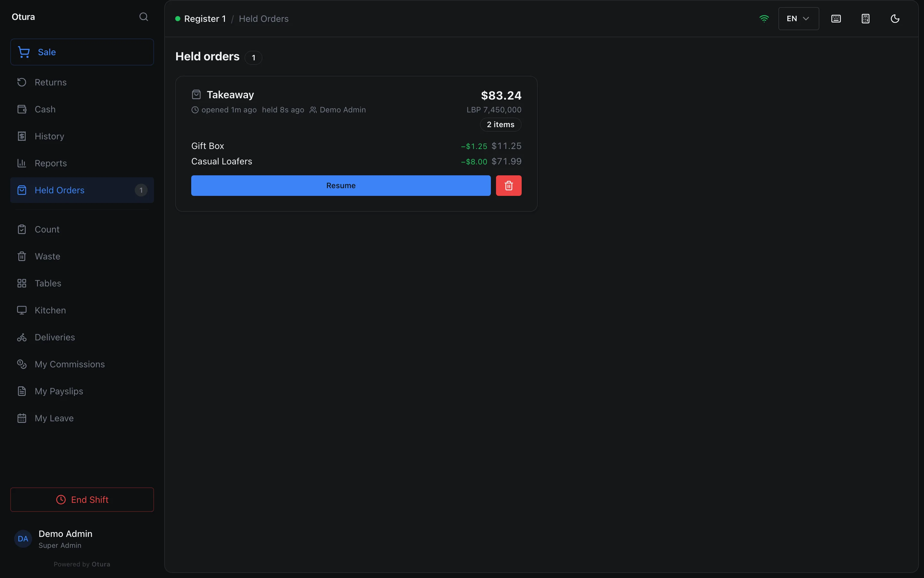The width and height of the screenshot is (924, 578).
Task: Delete the held Takeaway order
Action: [509, 186]
